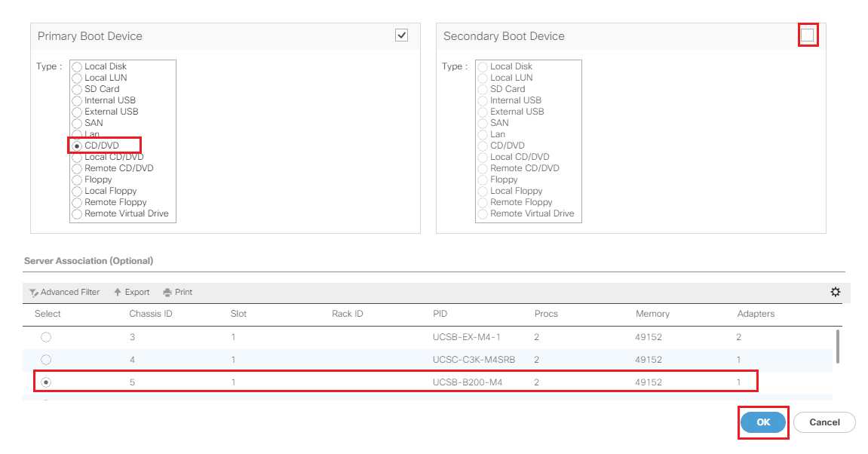The image size is (868, 454).
Task: Select Remote Virtual Drive under Secondary Boot Device
Action: [x=483, y=214]
